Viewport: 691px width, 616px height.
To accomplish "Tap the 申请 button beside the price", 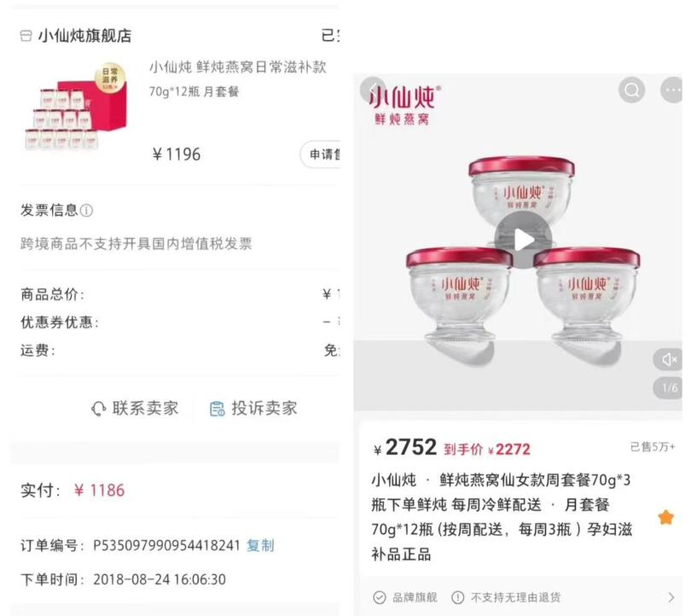I will (x=321, y=154).
